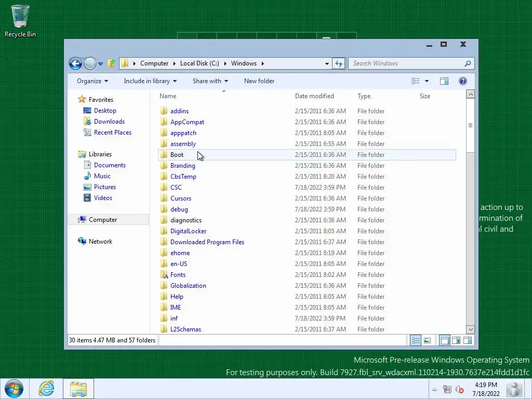The width and height of the screenshot is (532, 399).
Task: Switch to Details view in status bar
Action: click(x=416, y=340)
